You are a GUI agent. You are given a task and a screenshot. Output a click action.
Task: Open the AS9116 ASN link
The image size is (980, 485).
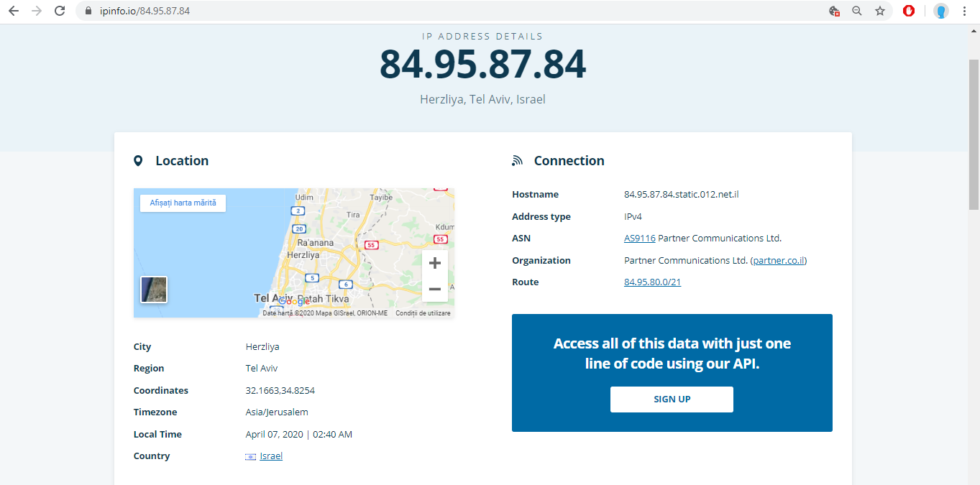tap(639, 239)
